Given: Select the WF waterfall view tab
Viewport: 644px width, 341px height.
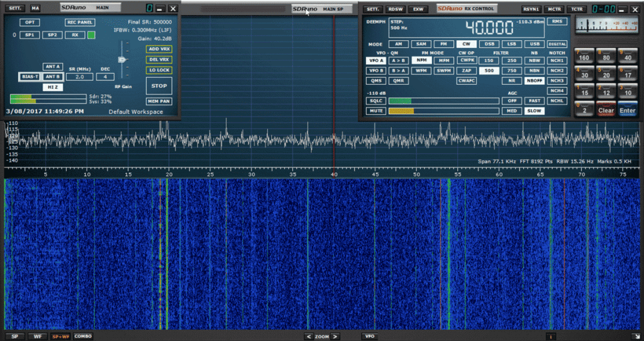Looking at the screenshot, I should [38, 337].
